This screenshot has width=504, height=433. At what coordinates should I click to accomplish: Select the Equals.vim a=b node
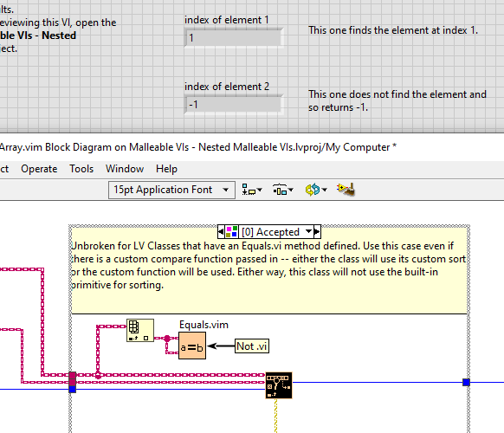coord(192,346)
